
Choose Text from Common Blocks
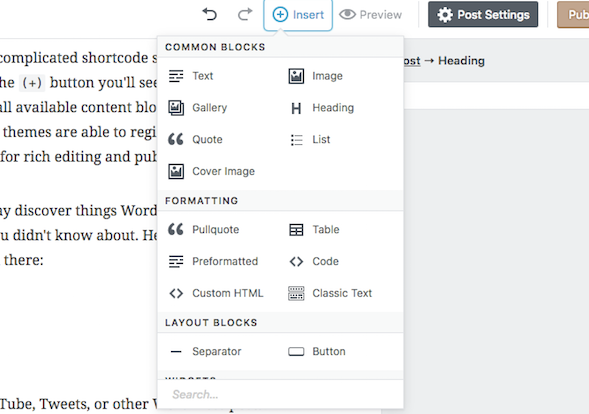tap(203, 76)
